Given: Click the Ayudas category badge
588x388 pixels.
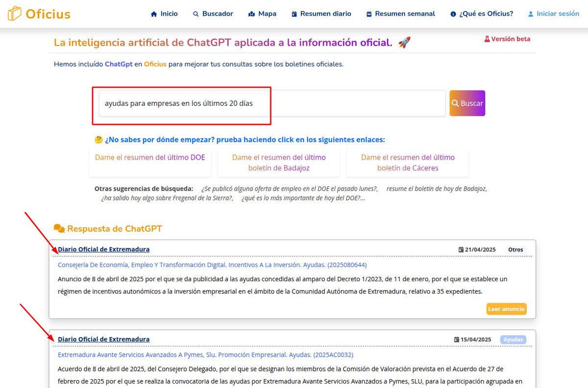Looking at the screenshot, I should 514,339.
